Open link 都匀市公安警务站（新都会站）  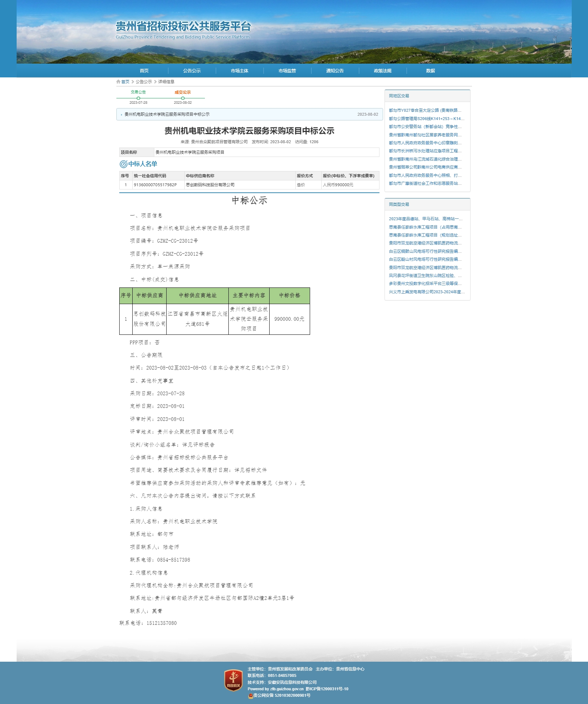425,127
